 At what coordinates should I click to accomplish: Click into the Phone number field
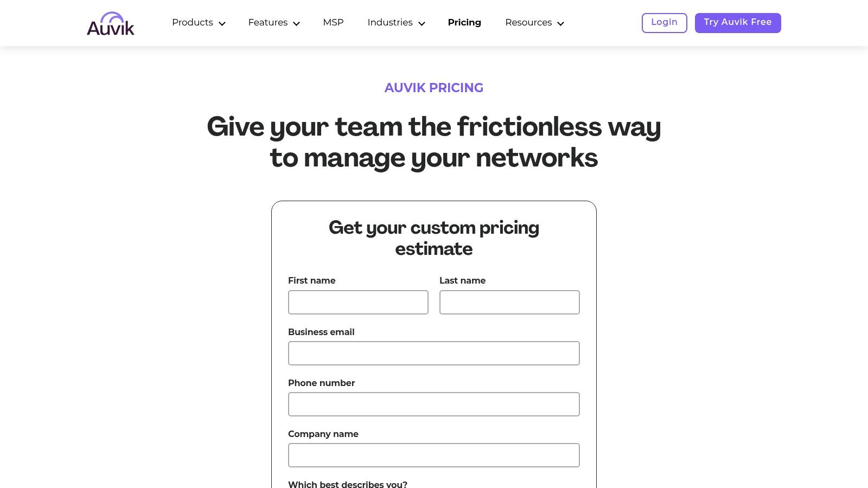pos(434,404)
